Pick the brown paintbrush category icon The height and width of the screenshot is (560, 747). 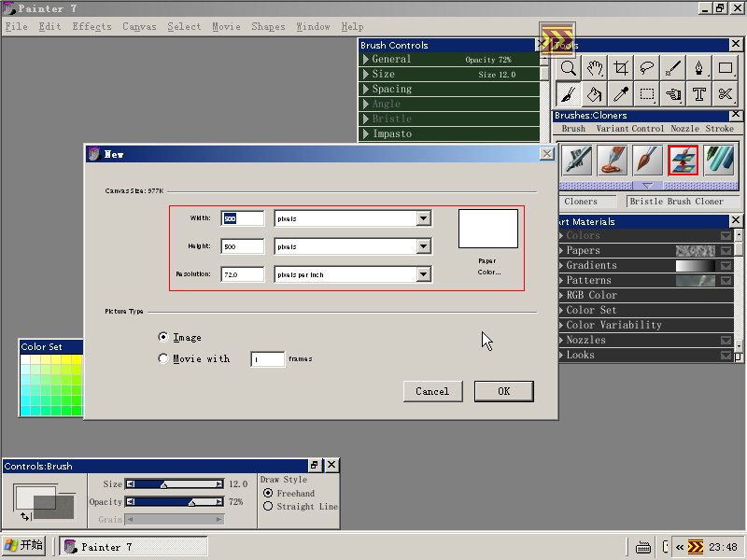point(647,161)
